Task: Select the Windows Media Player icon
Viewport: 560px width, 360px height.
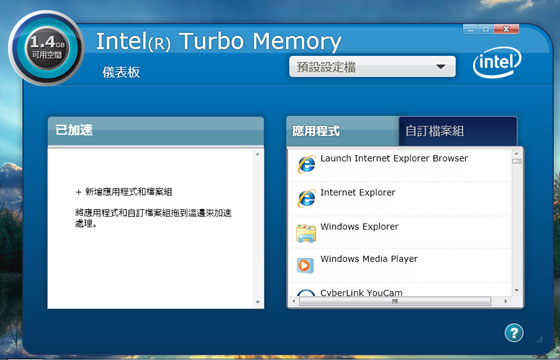Action: click(x=305, y=265)
